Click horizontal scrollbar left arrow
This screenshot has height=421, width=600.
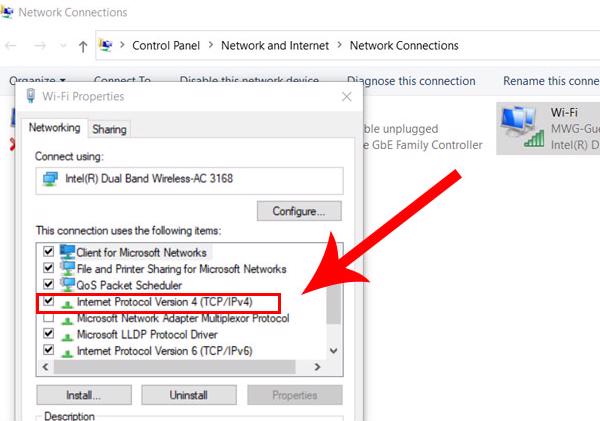click(x=46, y=367)
